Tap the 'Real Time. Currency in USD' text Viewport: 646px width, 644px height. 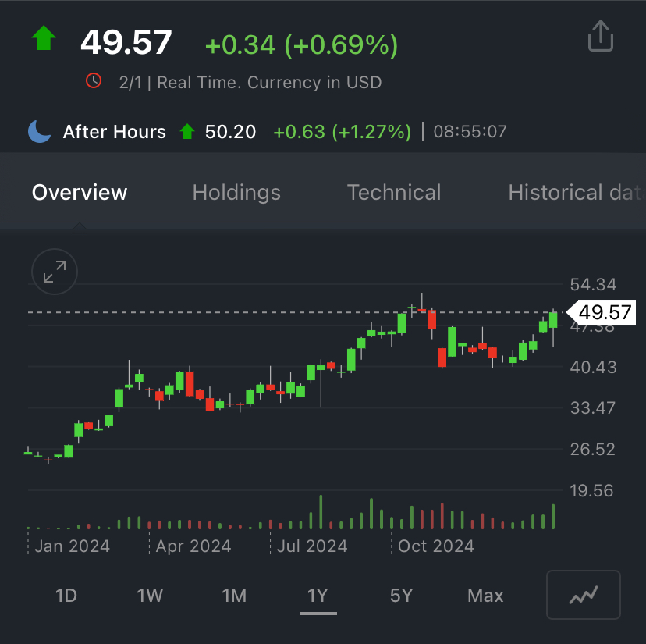pyautogui.click(x=269, y=83)
